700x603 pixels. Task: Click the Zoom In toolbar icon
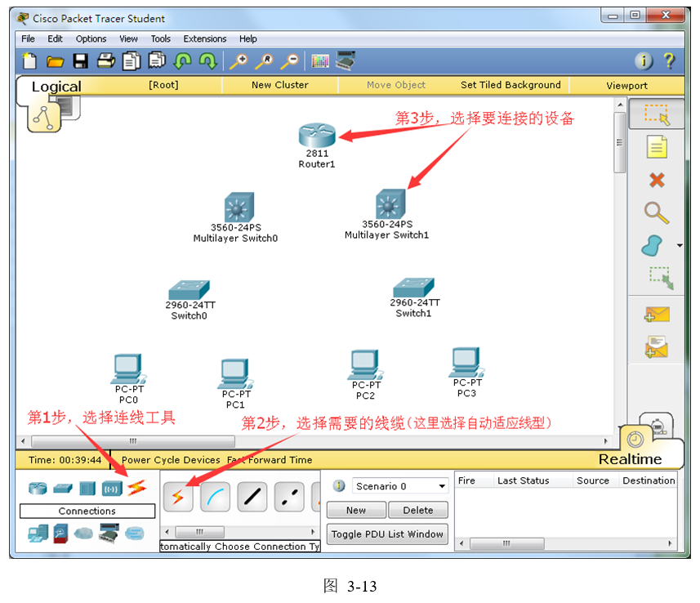238,61
